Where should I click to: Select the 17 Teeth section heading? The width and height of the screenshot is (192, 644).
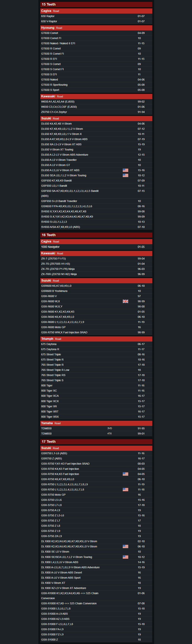point(96,441)
